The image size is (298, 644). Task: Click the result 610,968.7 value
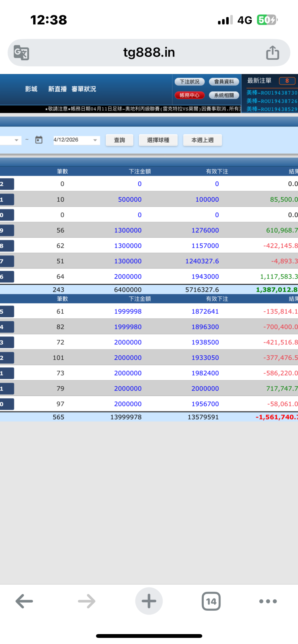coord(282,230)
